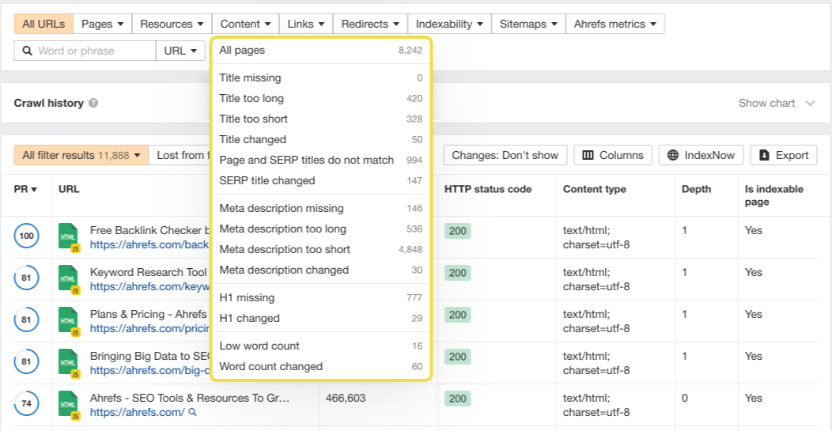Select SERP title changed menu item

pyautogui.click(x=321, y=180)
